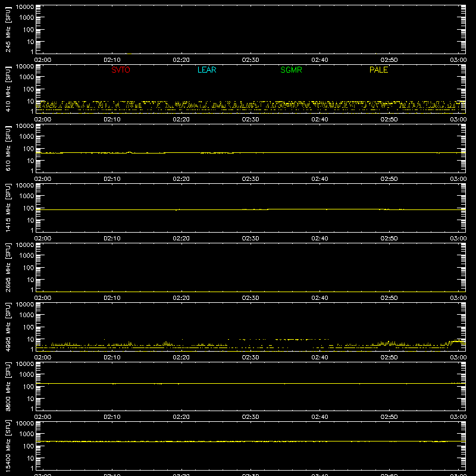Select the 610 MHz [SFU] axis title
The width and height of the screenshot is (476, 476).
pos(8,149)
